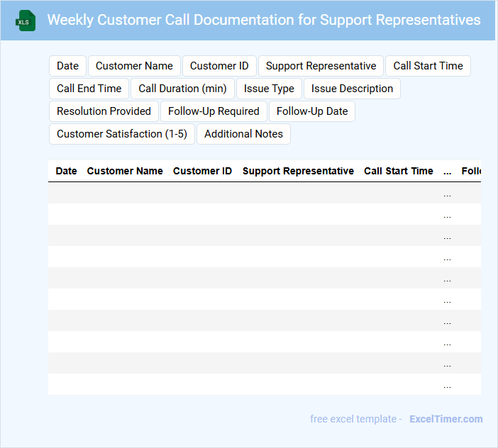498x448 pixels.
Task: Select the Additional Notes tag
Action: coord(243,134)
